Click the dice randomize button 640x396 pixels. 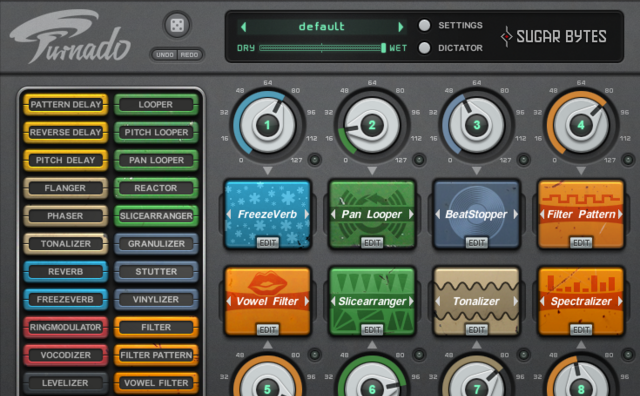[177, 25]
